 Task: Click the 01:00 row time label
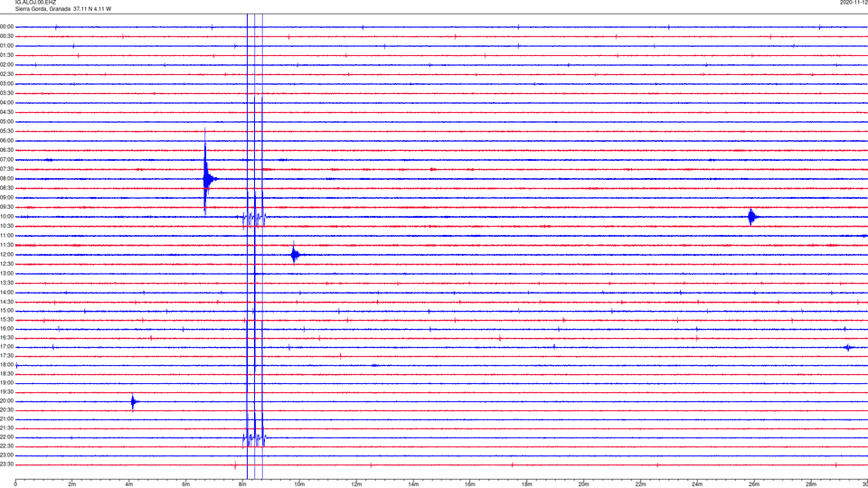tap(6, 46)
